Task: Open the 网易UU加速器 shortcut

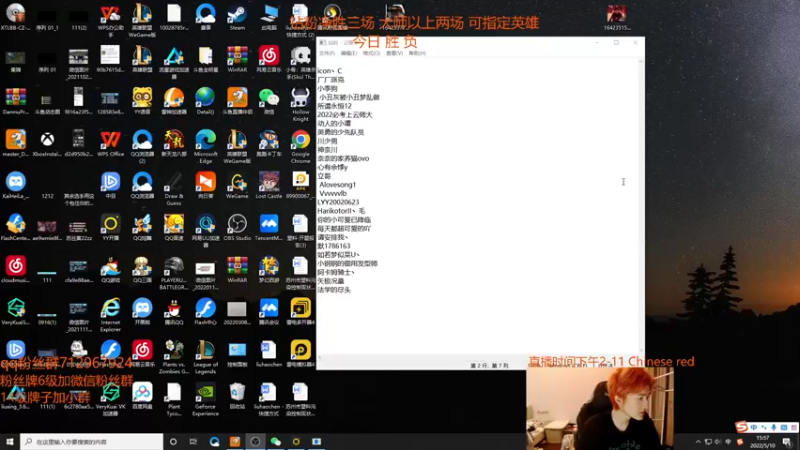Action: 206,231
